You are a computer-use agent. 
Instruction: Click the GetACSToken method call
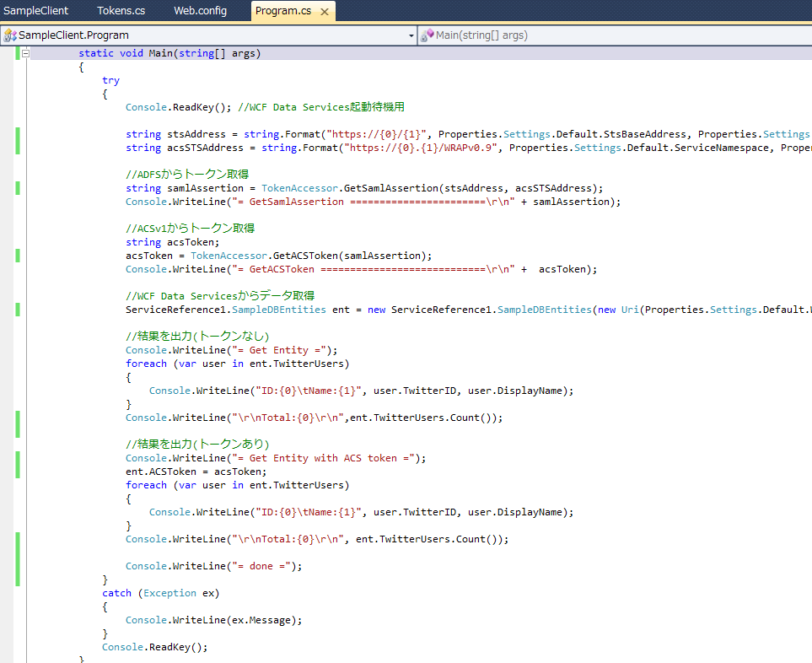point(307,256)
